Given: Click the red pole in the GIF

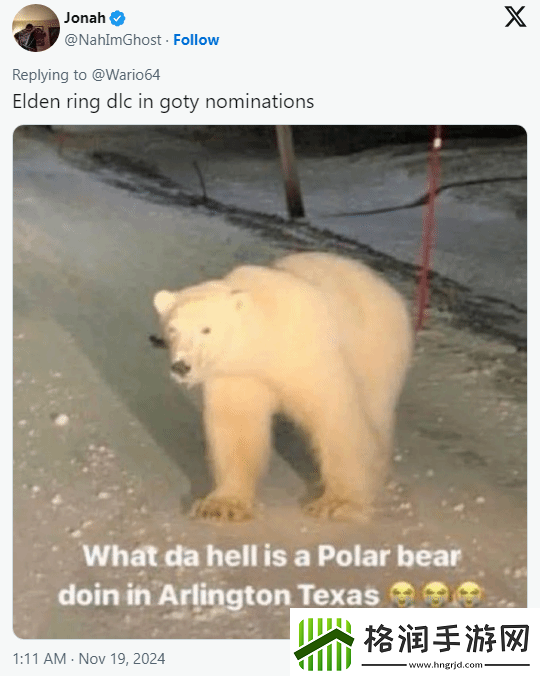Looking at the screenshot, I should click(x=428, y=226).
